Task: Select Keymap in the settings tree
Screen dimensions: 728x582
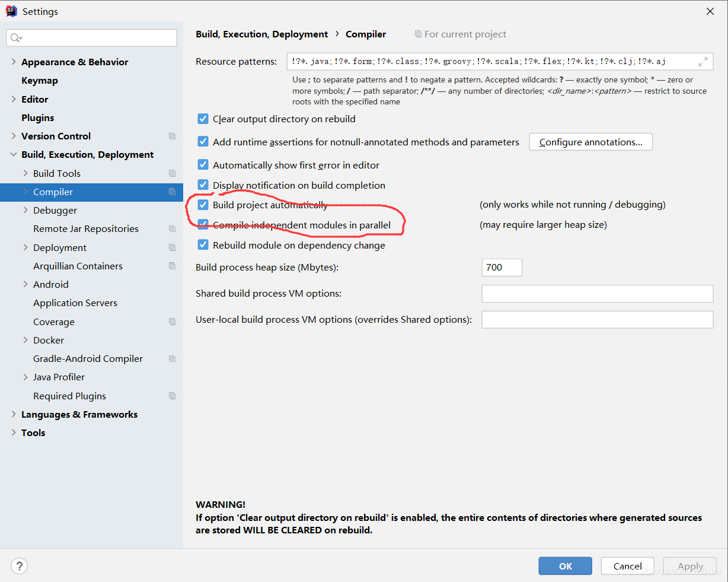Action: tap(40, 81)
